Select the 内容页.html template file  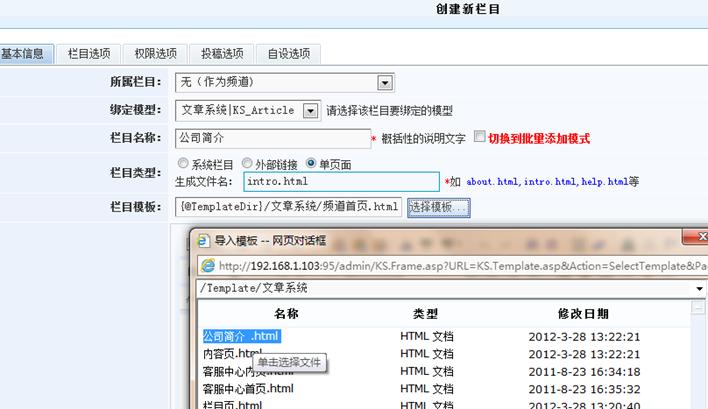click(x=232, y=353)
